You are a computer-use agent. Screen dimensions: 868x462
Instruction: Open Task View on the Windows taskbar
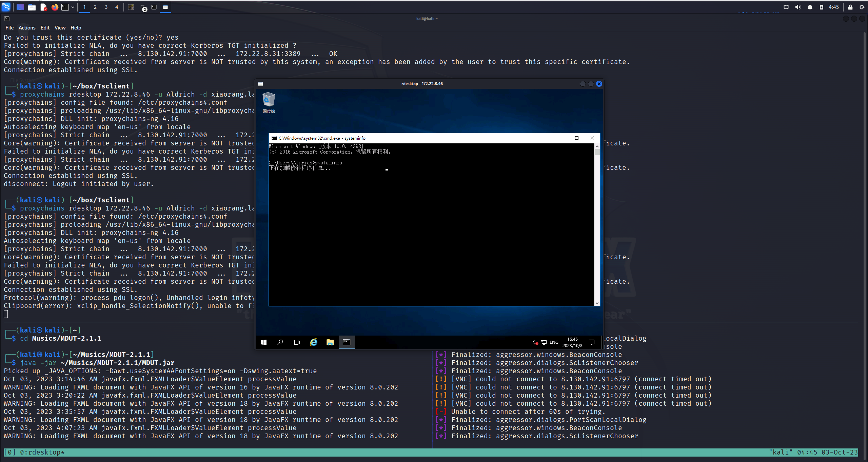[x=296, y=342]
